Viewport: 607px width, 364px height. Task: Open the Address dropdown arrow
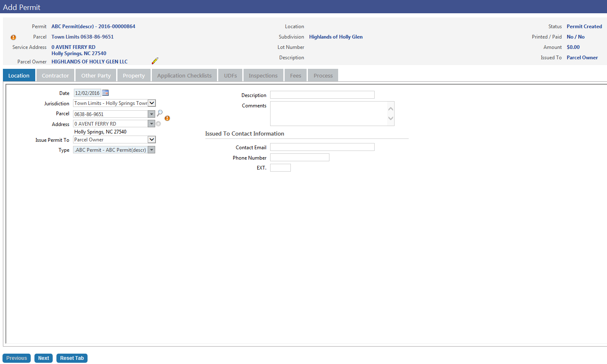pos(151,124)
